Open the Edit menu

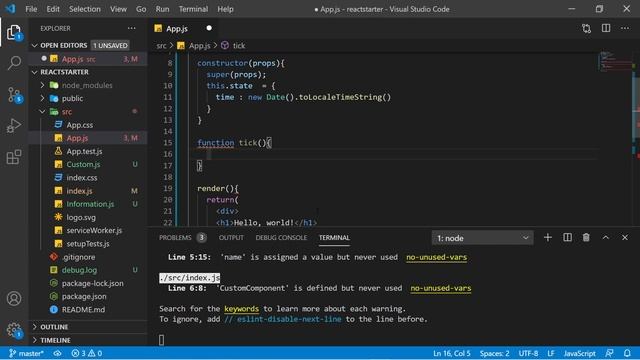click(x=53, y=9)
